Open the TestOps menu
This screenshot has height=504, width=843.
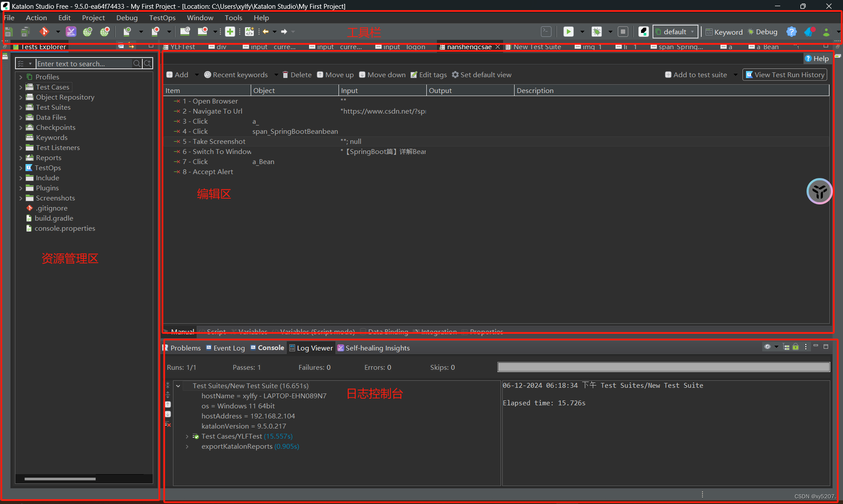point(162,18)
